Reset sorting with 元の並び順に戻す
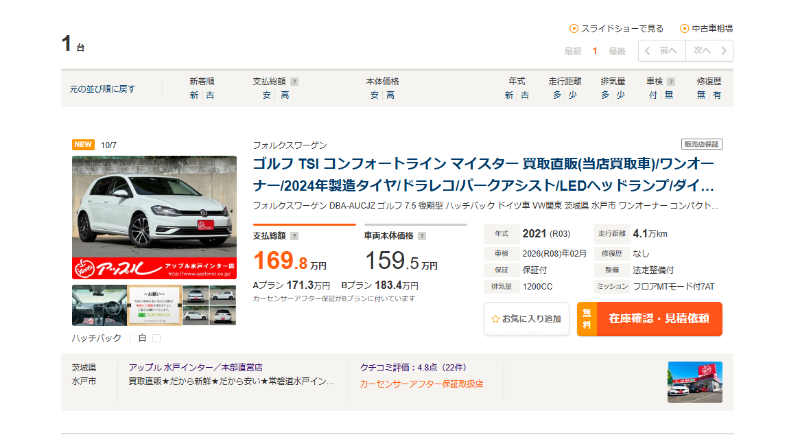This screenshot has height=441, width=800. point(102,89)
